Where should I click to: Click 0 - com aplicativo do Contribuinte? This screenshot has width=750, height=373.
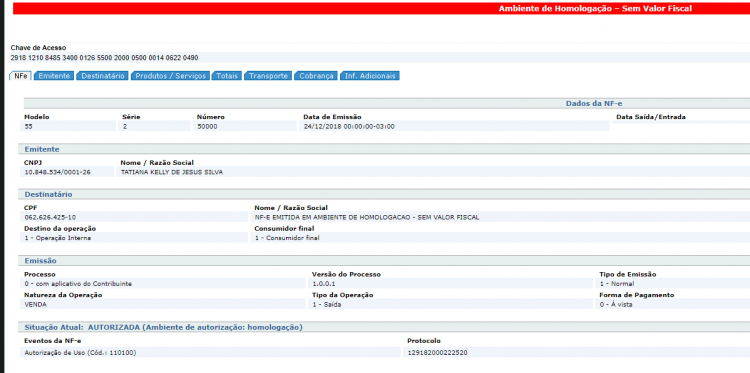[x=78, y=284]
